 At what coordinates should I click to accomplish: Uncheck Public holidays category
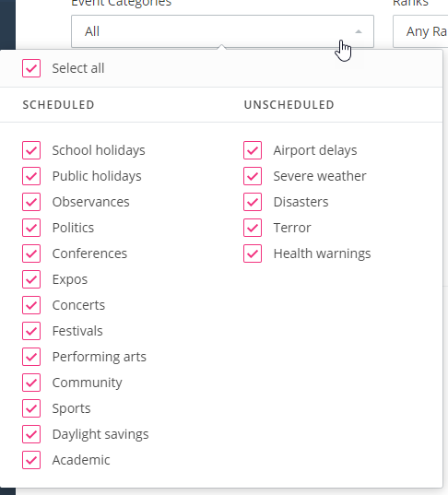(x=31, y=176)
